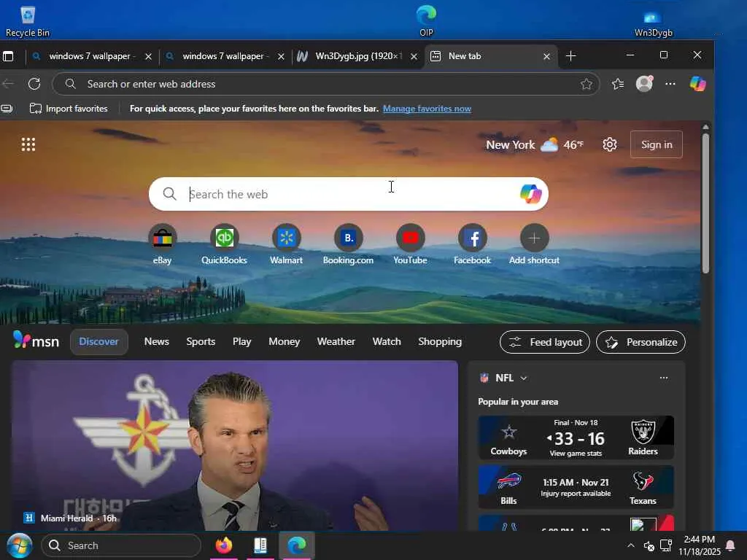The width and height of the screenshot is (747, 560).
Task: Click the Search the web box
Action: click(x=348, y=194)
